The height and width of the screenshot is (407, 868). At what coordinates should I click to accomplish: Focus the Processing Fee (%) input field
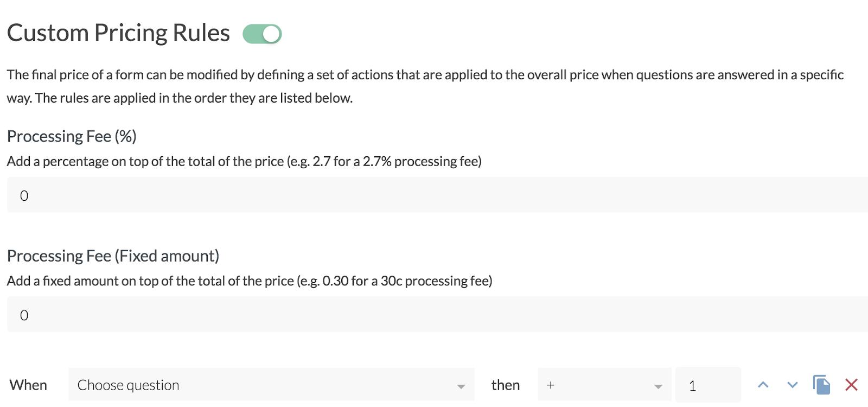434,195
